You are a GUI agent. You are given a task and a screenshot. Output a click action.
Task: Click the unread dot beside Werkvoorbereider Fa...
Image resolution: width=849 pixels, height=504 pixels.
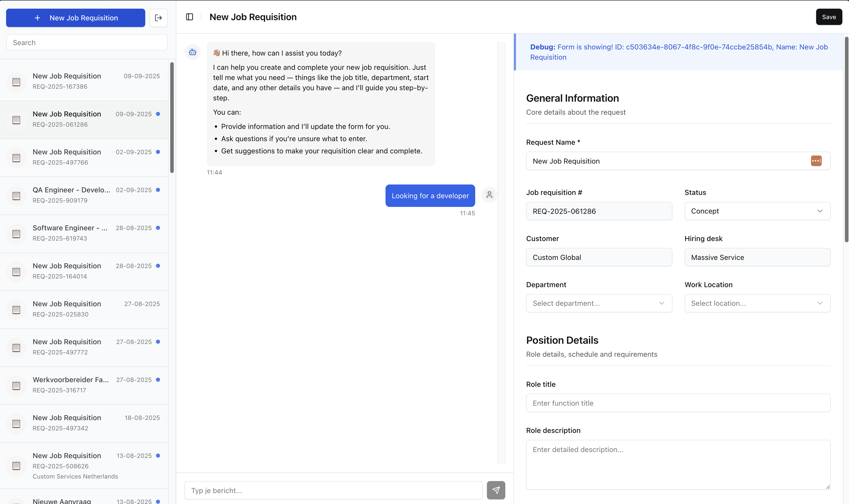point(158,380)
